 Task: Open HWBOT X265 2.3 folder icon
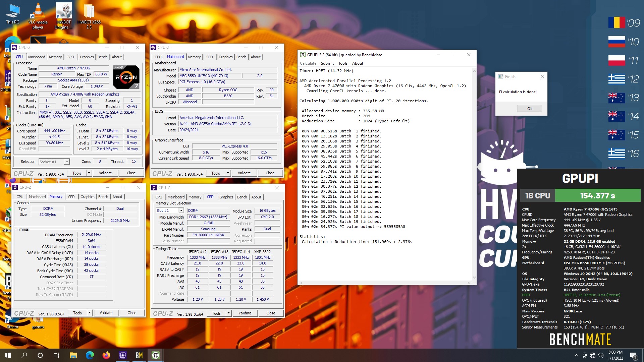[89, 16]
